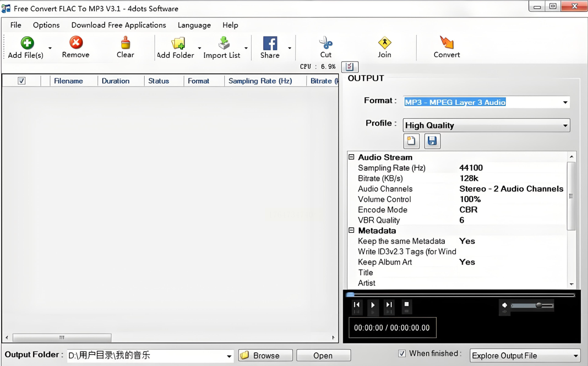Click the Browse button
This screenshot has width=588, height=366.
click(x=265, y=355)
